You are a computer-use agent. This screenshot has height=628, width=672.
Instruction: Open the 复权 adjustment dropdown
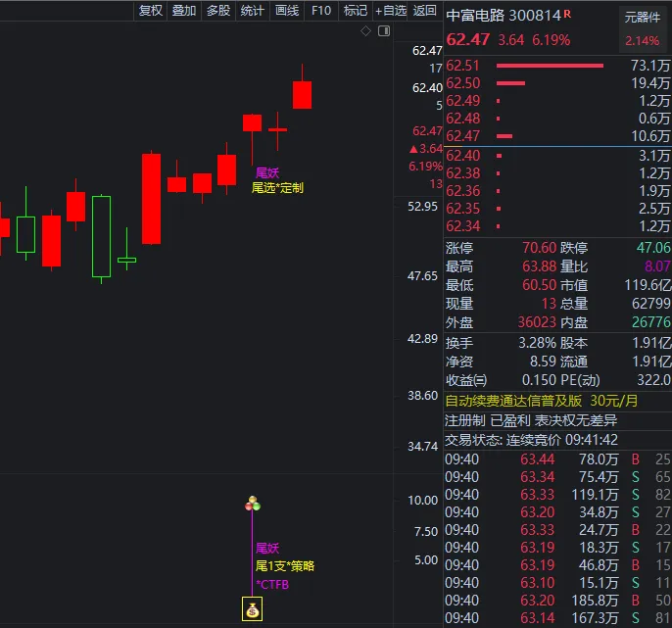[x=151, y=11]
